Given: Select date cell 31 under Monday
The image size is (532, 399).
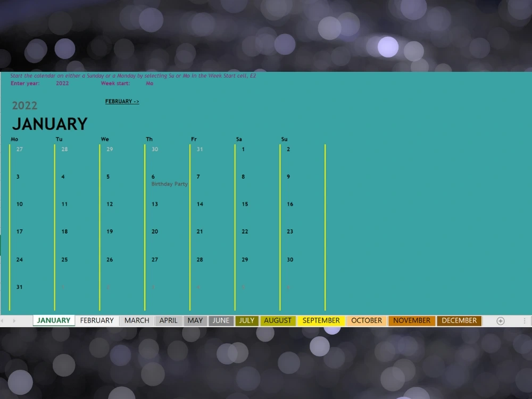Looking at the screenshot, I should pos(20,287).
